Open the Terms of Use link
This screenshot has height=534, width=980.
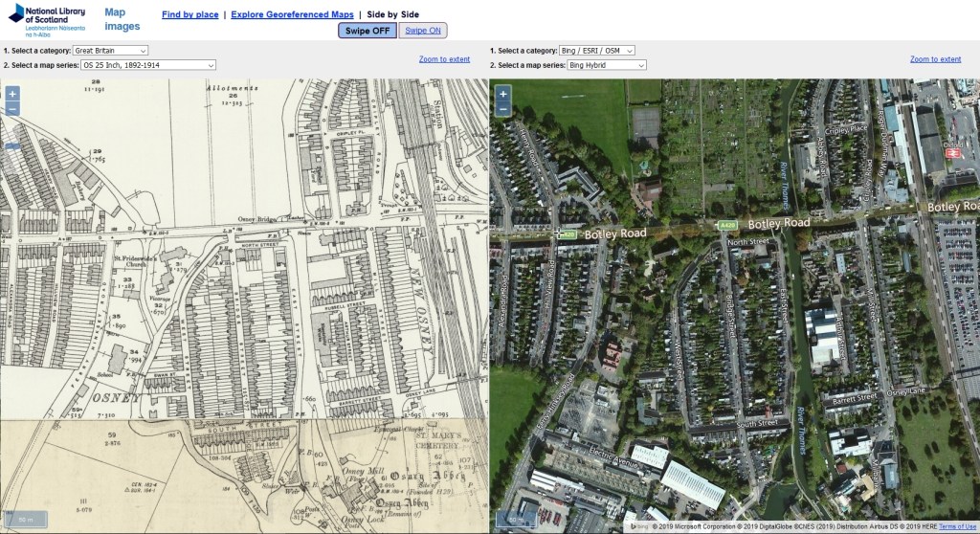[x=957, y=527]
